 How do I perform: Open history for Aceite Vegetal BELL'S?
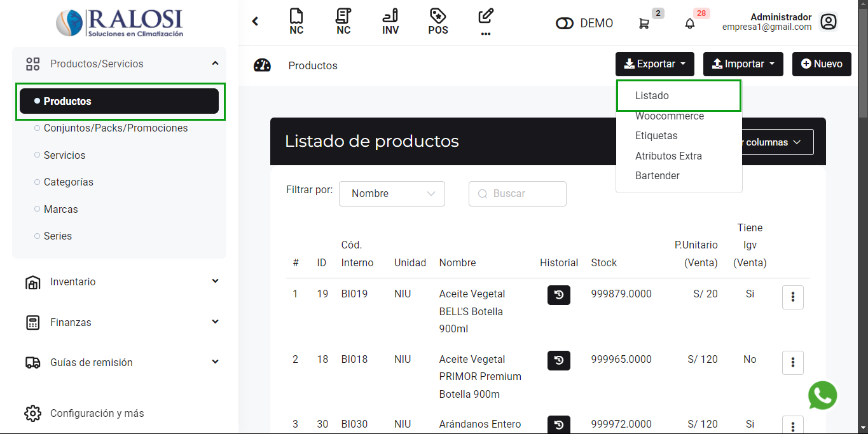click(x=558, y=295)
